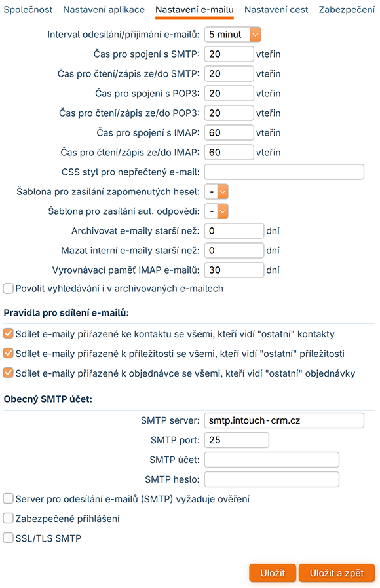This screenshot has width=380, height=588.
Task: Expand forgotten password template dropdown
Action: [223, 192]
